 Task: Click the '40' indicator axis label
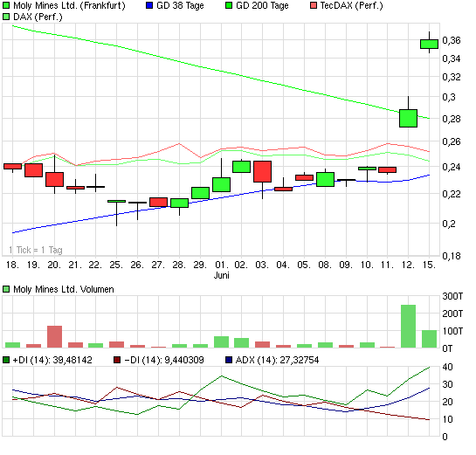coord(447,367)
